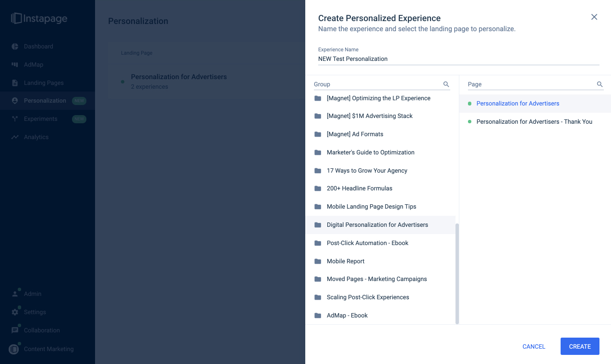Click the search magnifier in the Page panel
611x364 pixels.
[x=599, y=84]
